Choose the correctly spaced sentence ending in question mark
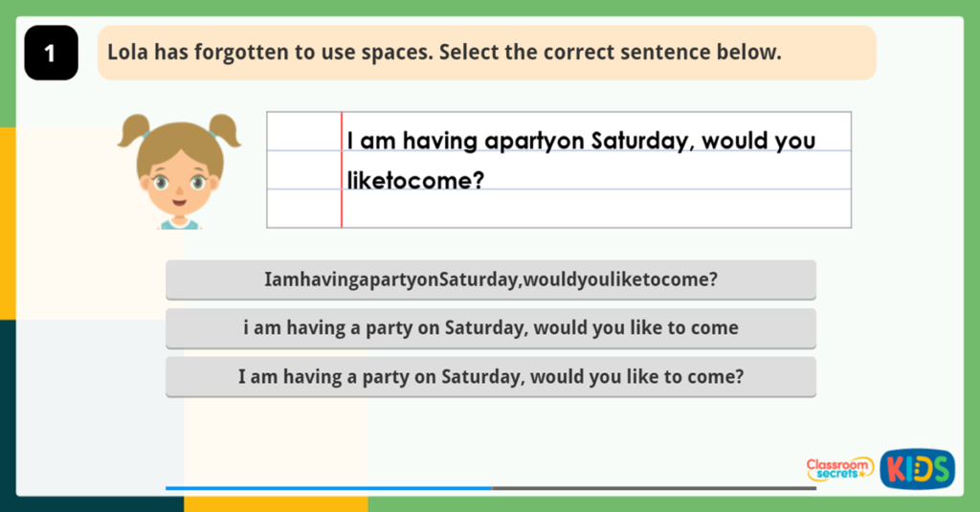This screenshot has height=512, width=980. click(x=491, y=377)
